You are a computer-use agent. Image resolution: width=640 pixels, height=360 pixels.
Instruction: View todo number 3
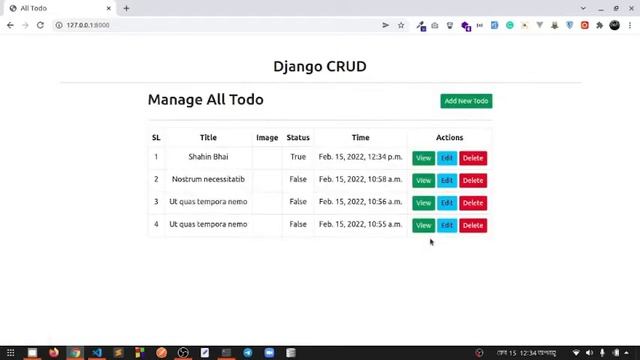click(423, 203)
